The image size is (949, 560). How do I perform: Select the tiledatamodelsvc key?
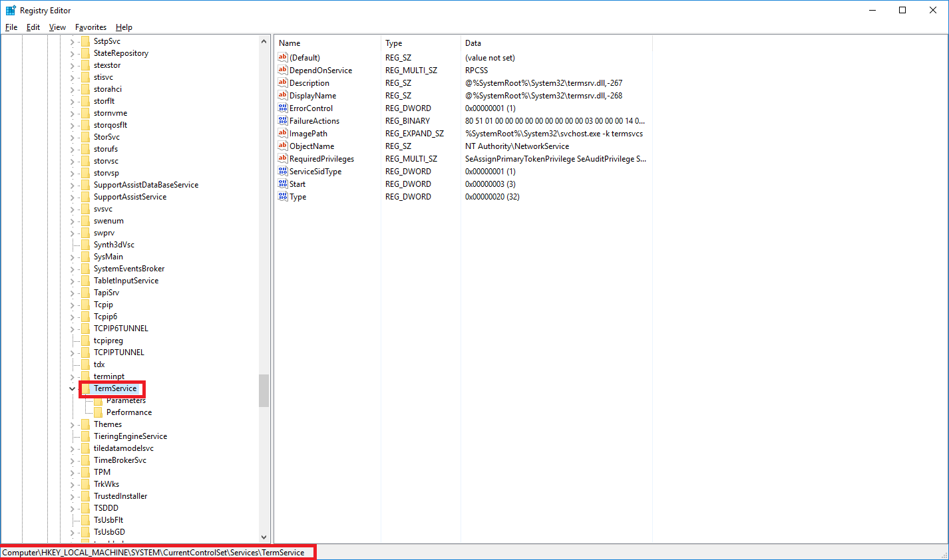pyautogui.click(x=124, y=448)
